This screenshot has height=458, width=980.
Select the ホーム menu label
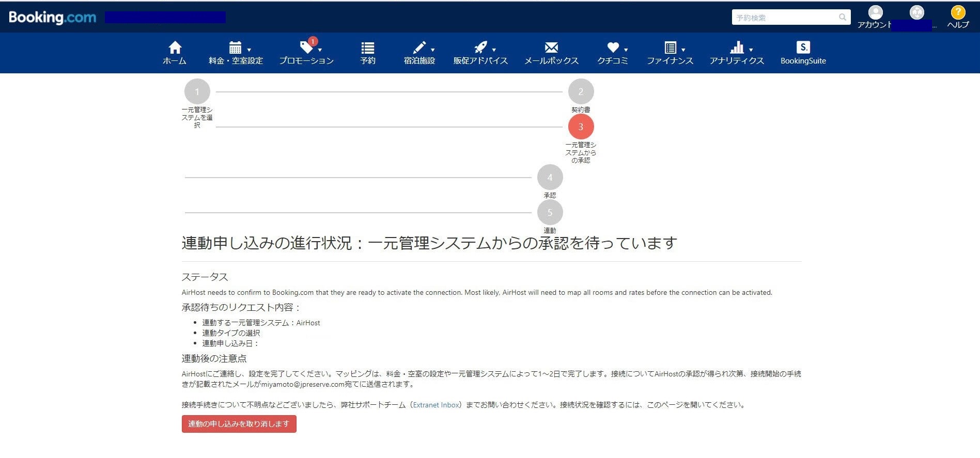click(175, 61)
